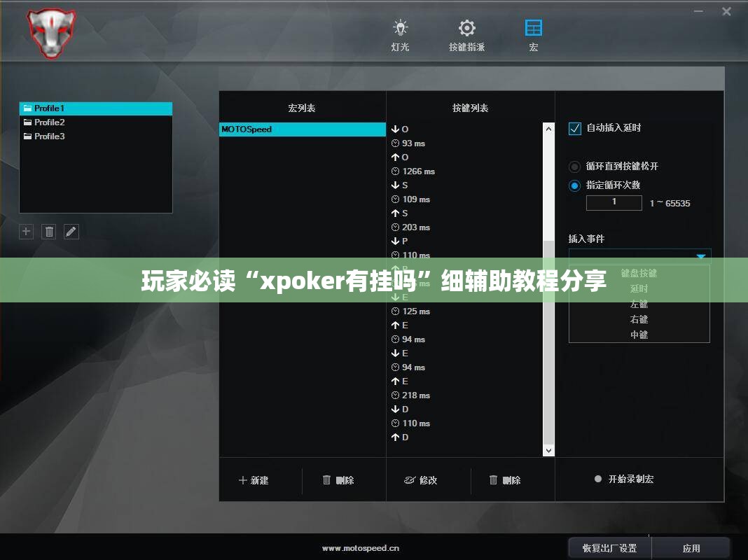Screen dimensions: 748x560
Task: Select the 109 ms delay entry
Action: (x=410, y=199)
